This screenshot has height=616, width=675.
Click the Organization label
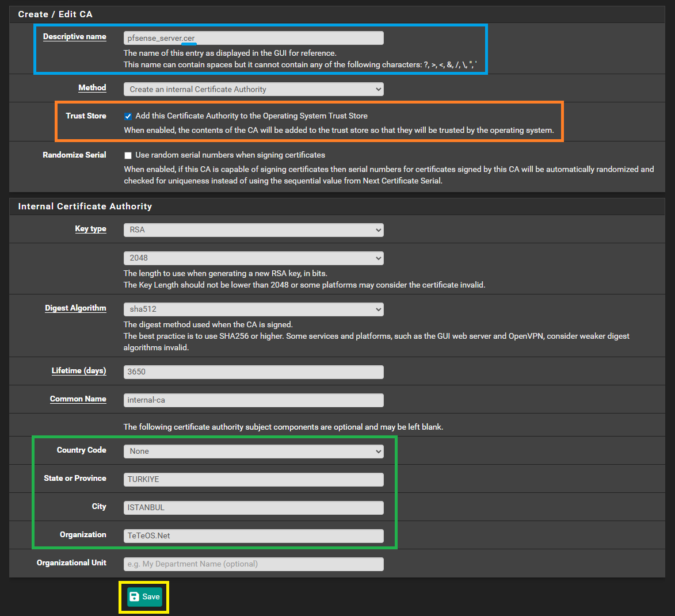tap(83, 535)
